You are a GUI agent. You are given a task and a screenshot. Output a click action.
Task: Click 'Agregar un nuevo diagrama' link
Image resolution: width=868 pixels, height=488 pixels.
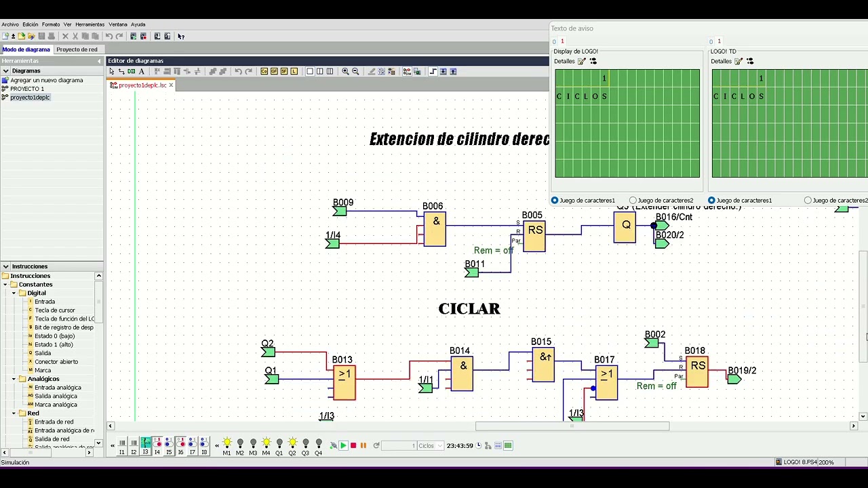46,80
